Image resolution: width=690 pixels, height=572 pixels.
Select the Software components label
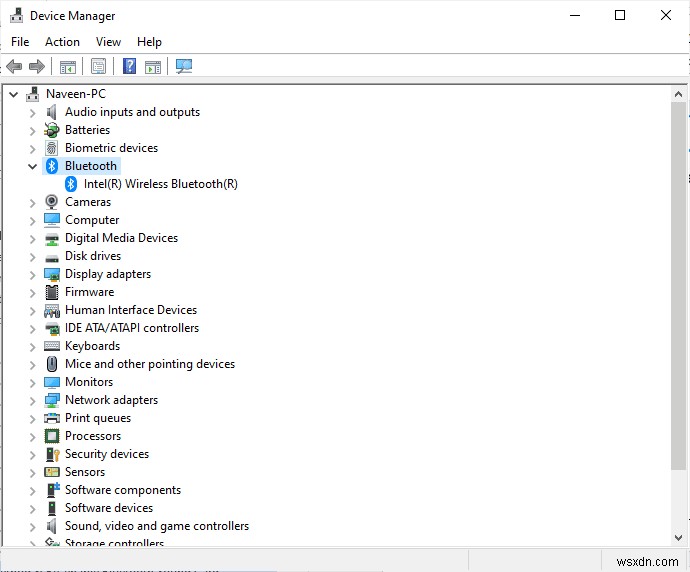pos(123,490)
